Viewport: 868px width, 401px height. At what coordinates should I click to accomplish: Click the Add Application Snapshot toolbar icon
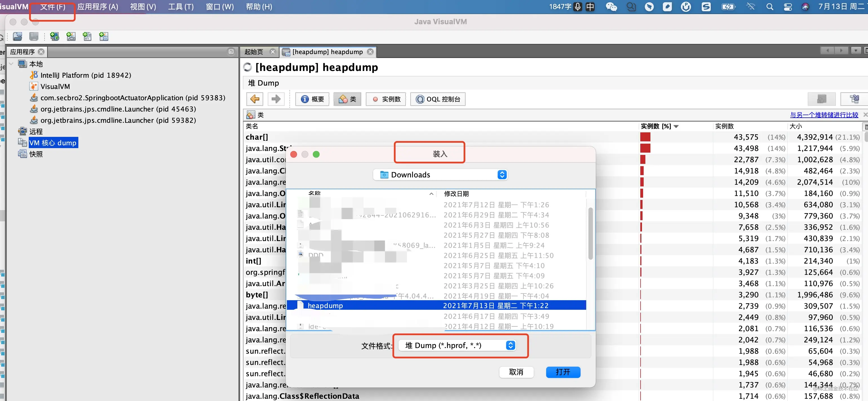103,36
